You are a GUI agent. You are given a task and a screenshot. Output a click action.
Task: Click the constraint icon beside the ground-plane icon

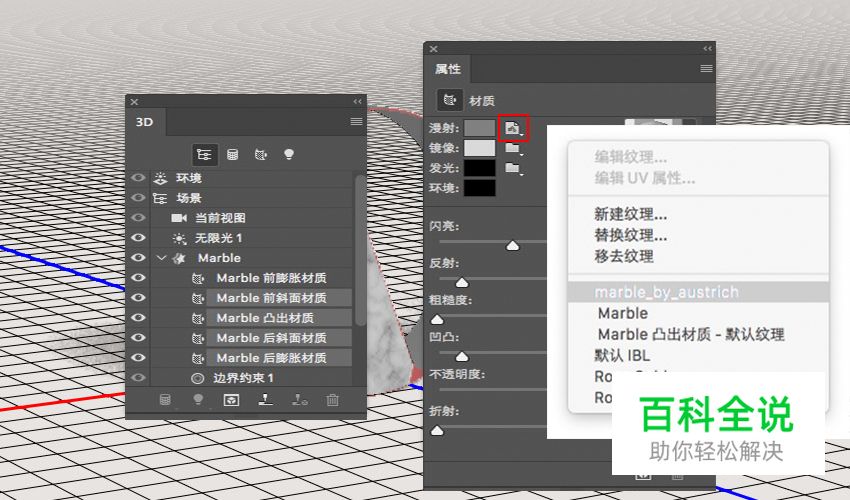point(299,400)
